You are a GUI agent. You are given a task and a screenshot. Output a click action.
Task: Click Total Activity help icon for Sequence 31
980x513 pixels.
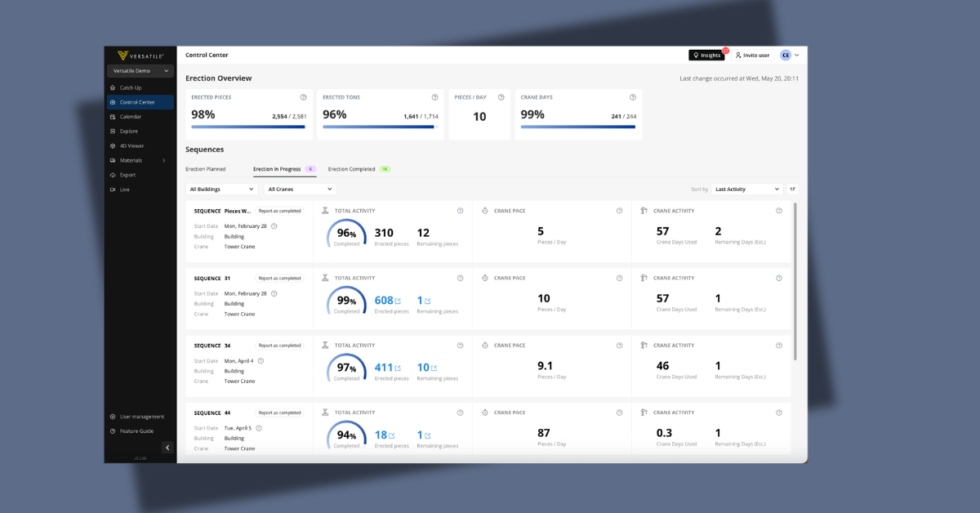460,278
